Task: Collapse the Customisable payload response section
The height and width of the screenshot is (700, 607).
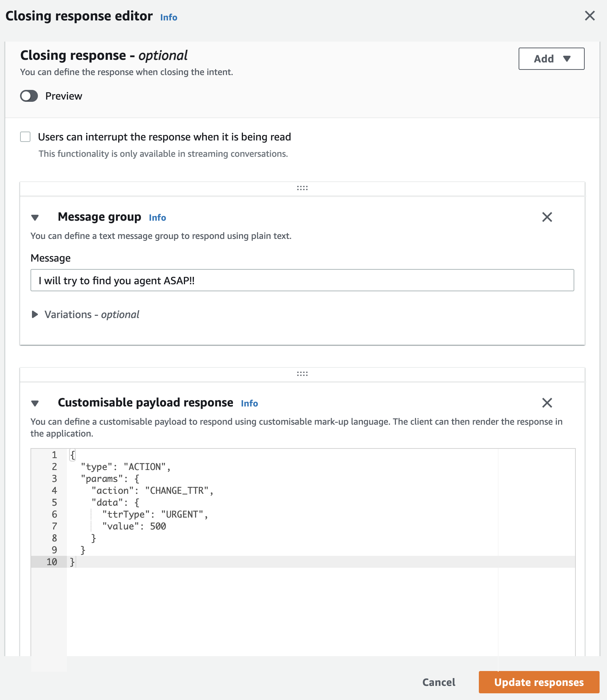Action: pos(35,403)
